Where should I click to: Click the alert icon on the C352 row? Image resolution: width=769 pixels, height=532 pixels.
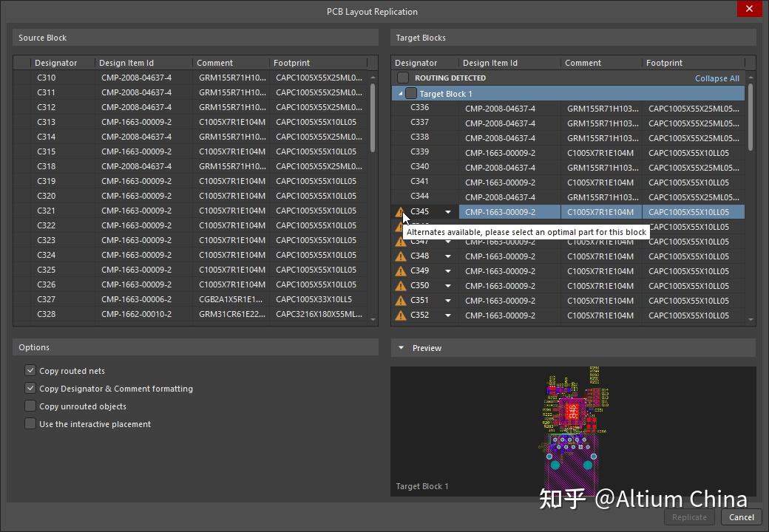(400, 316)
